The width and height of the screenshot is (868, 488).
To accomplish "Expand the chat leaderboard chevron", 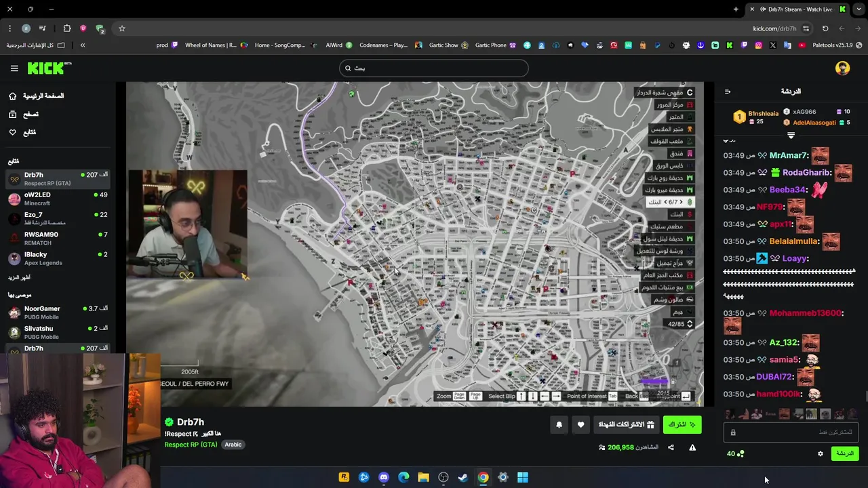I will click(791, 136).
